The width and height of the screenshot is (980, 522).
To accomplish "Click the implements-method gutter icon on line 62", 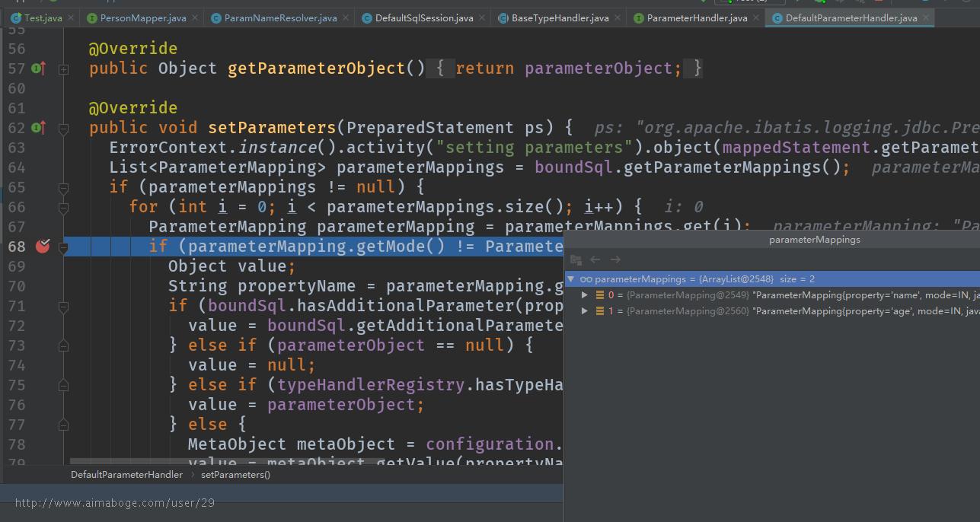I will (x=39, y=128).
